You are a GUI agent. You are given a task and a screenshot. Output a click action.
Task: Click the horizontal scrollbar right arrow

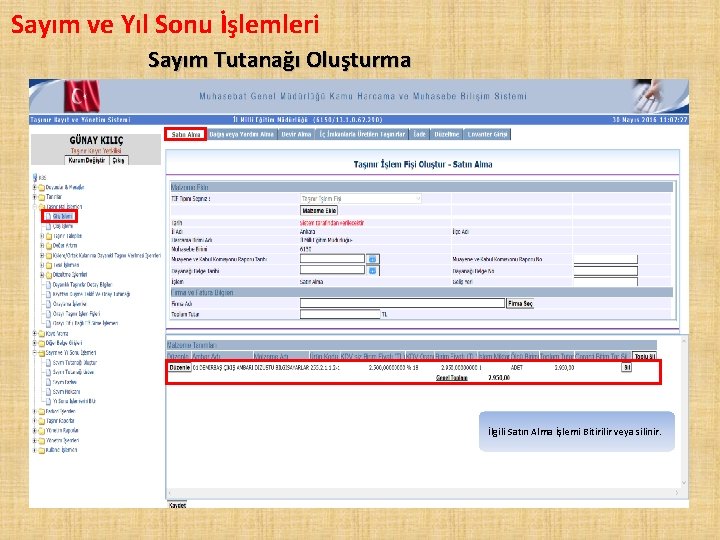[677, 493]
